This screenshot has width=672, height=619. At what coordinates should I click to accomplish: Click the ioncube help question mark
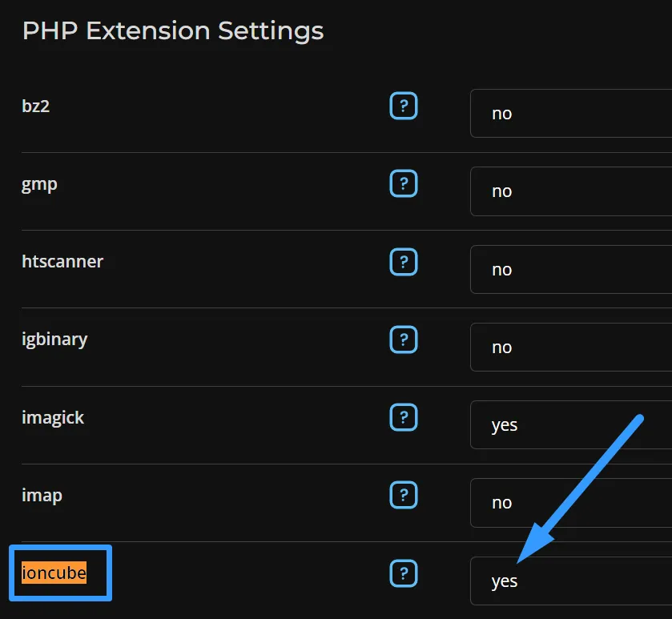coord(404,573)
